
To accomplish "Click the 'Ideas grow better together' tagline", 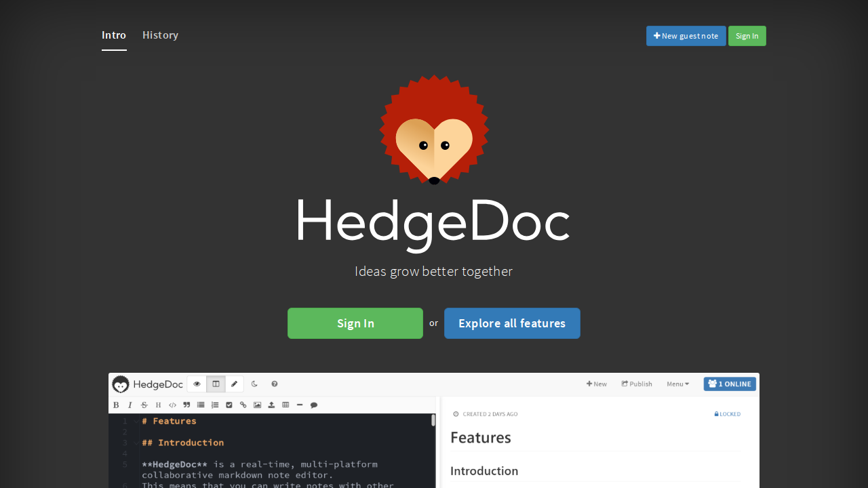I will coord(433,271).
